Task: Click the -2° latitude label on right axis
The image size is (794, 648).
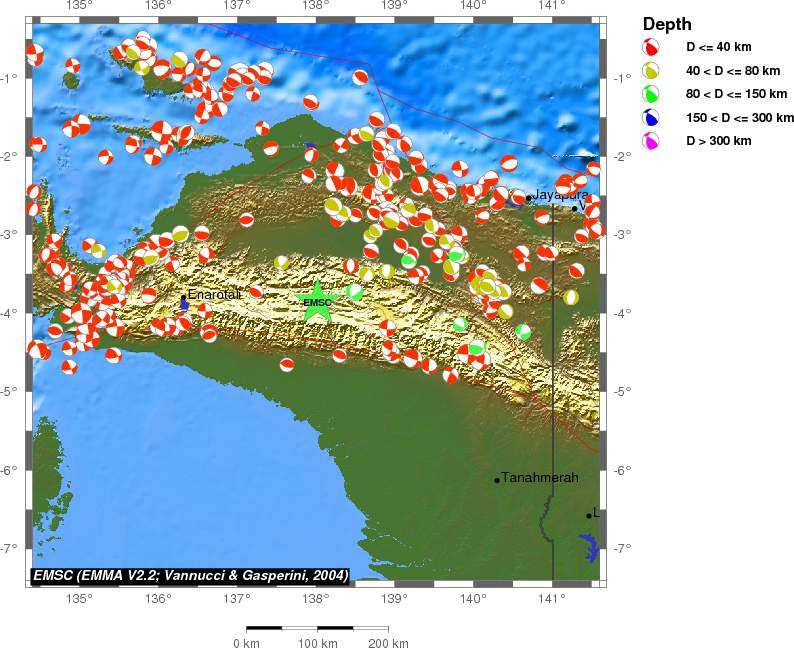Action: pyautogui.click(x=621, y=156)
